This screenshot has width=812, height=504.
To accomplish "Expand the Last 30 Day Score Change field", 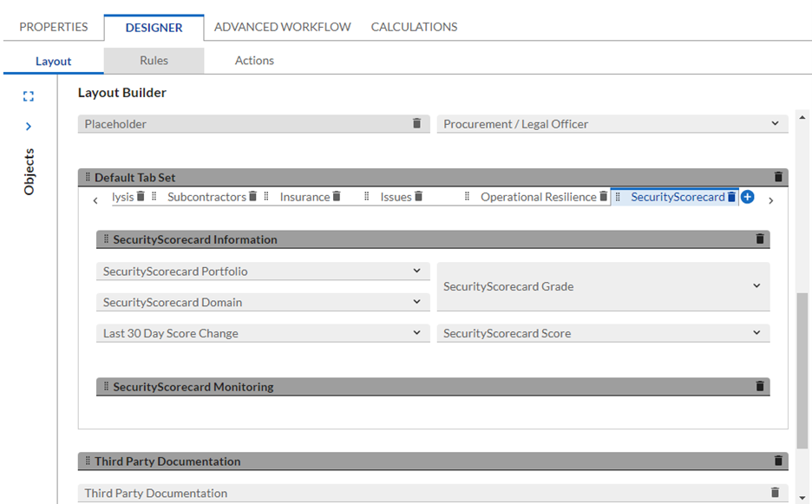I will click(417, 332).
